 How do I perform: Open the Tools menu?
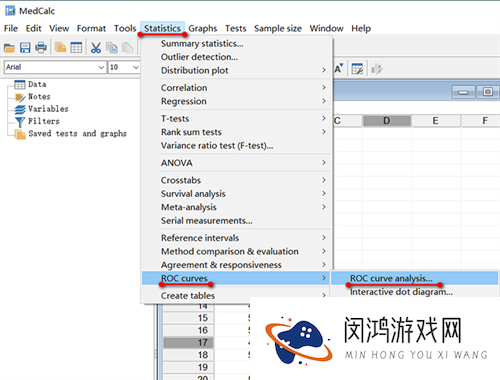(x=125, y=28)
